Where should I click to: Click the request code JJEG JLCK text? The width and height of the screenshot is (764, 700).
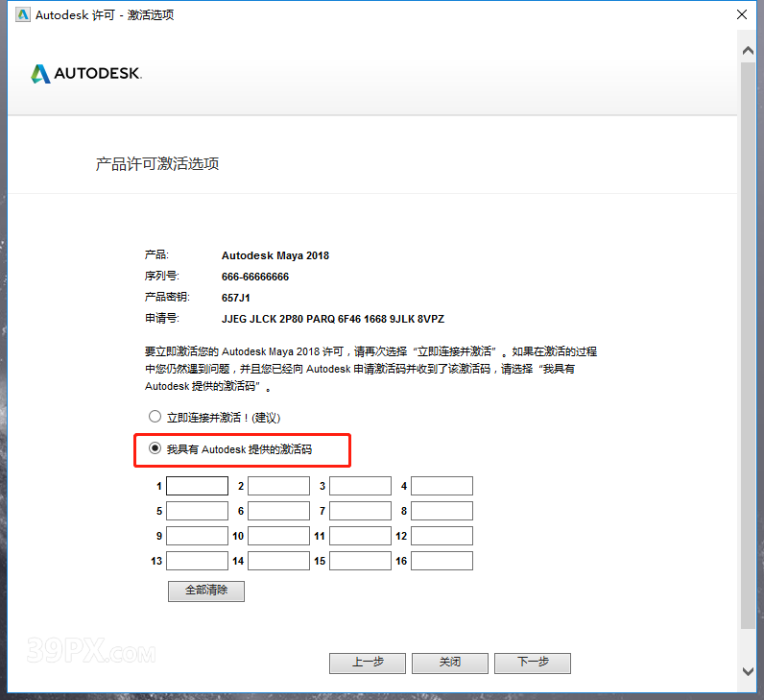tap(333, 319)
